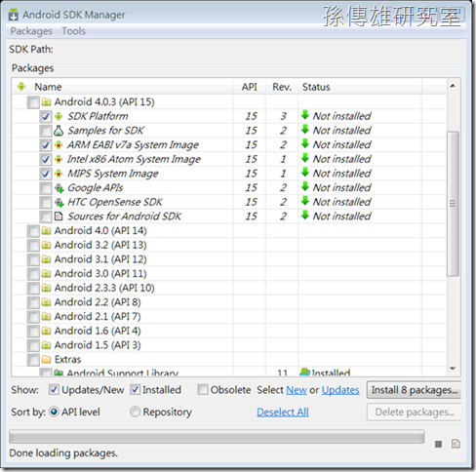Select the MIPS System Image row text
476x472 pixels.
click(113, 174)
